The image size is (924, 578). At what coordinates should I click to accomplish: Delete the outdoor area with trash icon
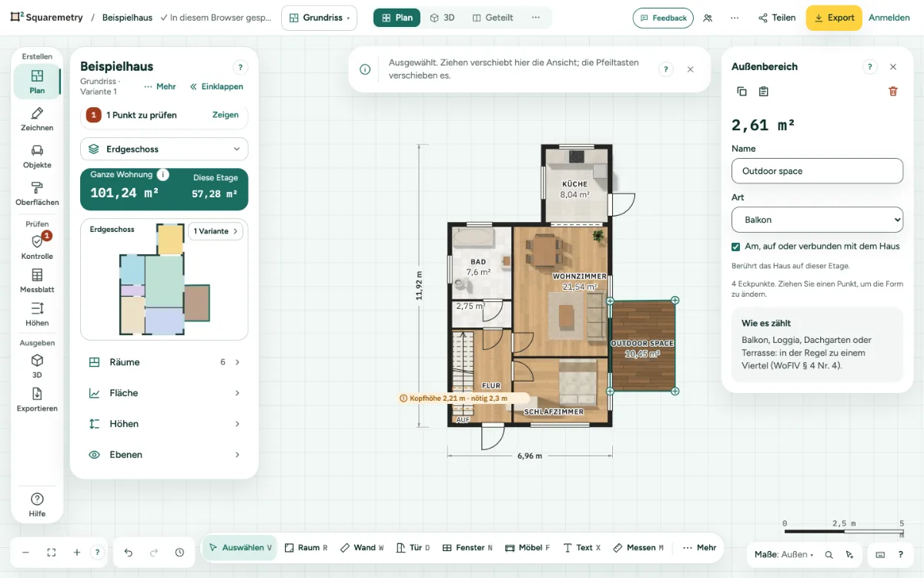tap(893, 92)
